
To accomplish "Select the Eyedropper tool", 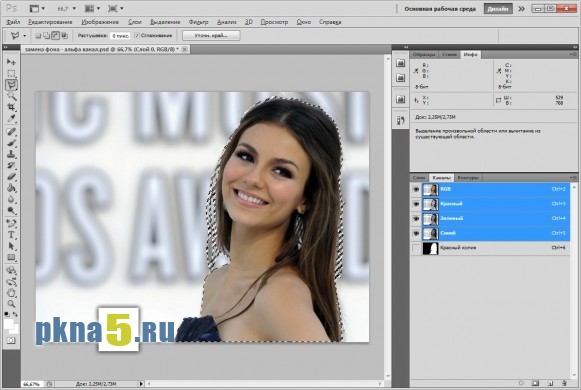I will (11, 119).
